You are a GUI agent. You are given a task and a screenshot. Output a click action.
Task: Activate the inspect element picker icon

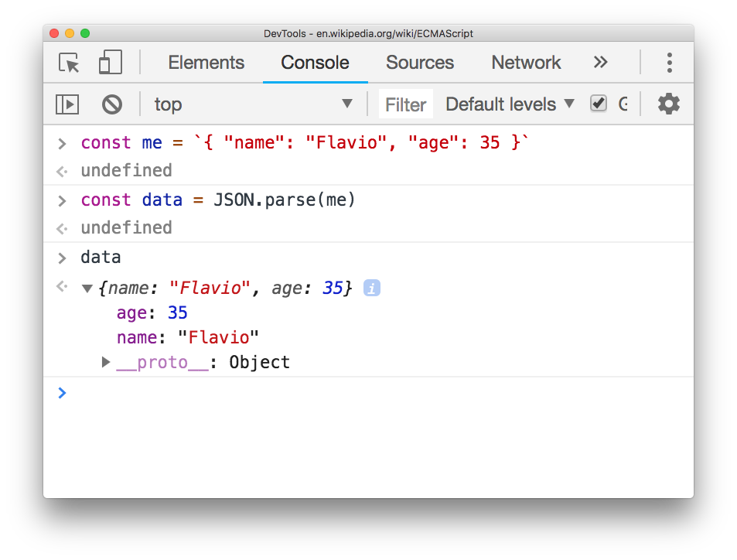[70, 63]
